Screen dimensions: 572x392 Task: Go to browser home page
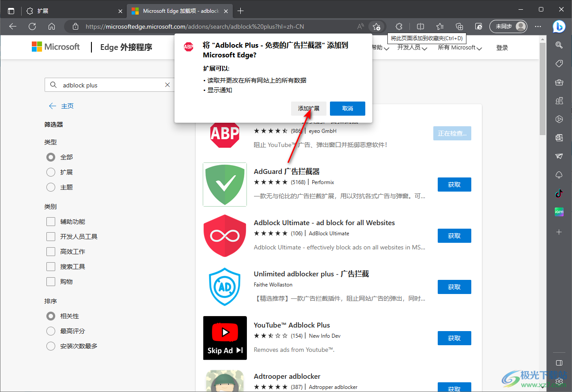tap(52, 26)
